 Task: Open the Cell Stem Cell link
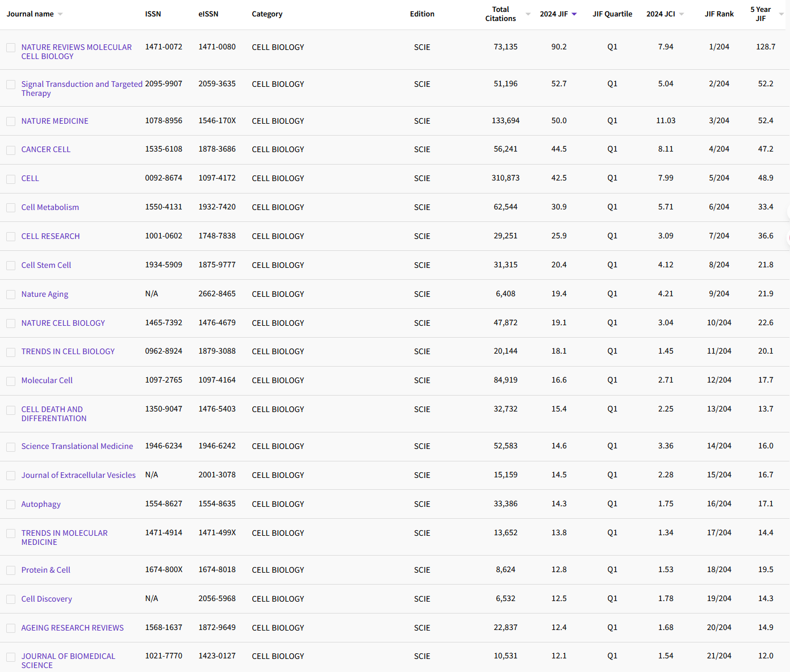[x=47, y=265]
